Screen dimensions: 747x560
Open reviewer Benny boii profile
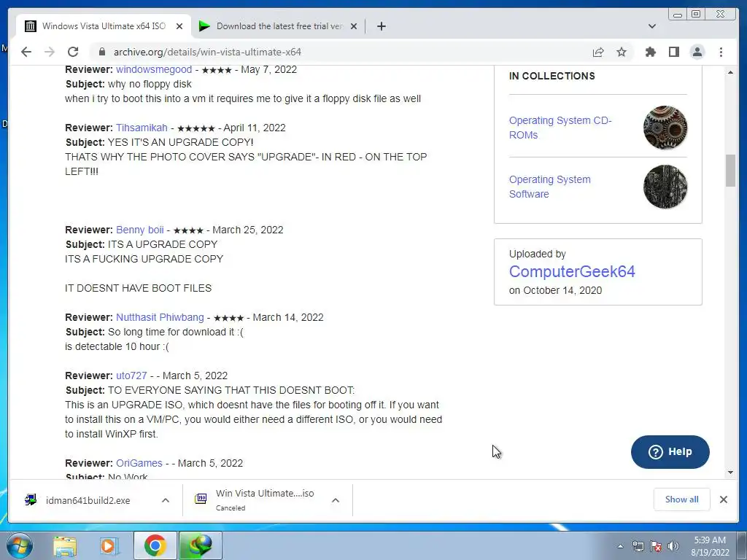139,230
